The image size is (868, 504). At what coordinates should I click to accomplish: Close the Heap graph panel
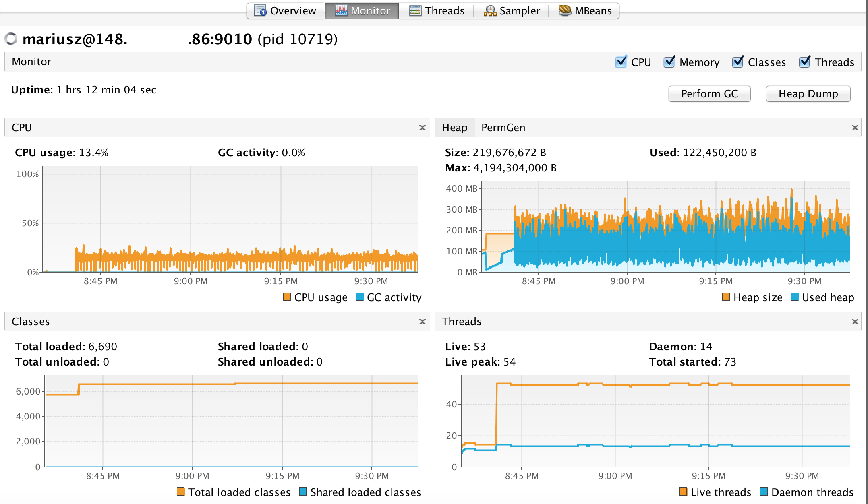855,128
